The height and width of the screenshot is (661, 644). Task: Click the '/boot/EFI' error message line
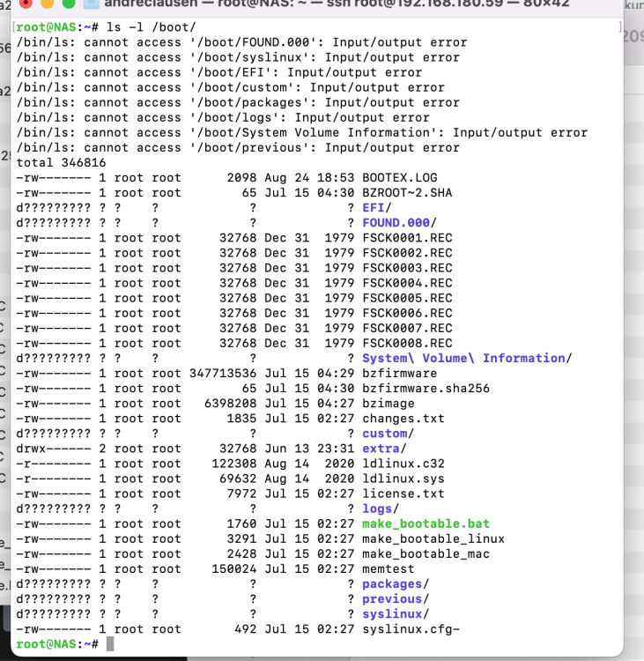[219, 72]
